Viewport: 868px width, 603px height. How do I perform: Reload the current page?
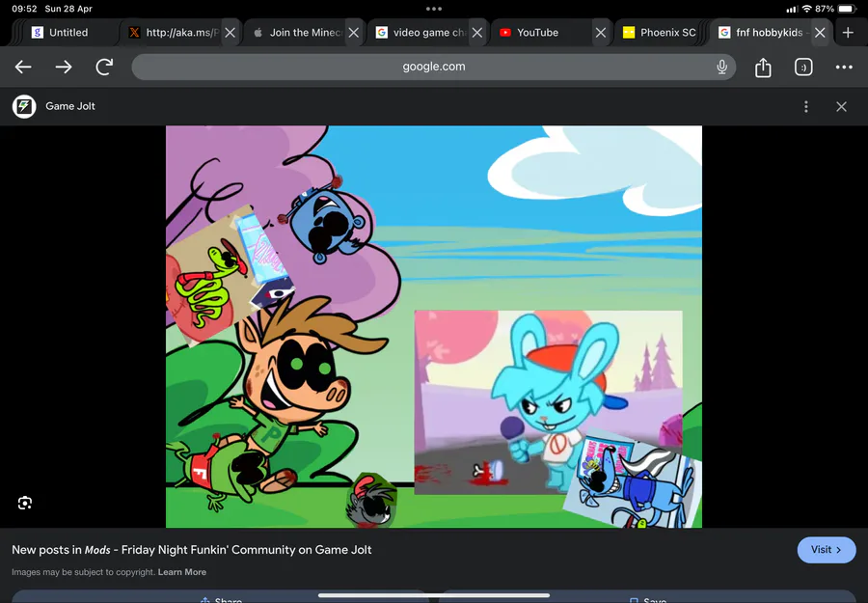104,67
